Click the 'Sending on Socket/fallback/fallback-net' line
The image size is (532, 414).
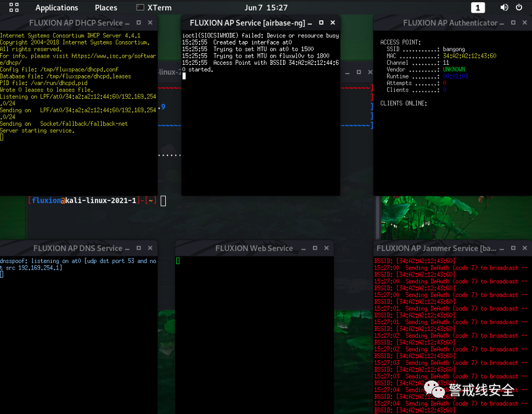(x=64, y=124)
